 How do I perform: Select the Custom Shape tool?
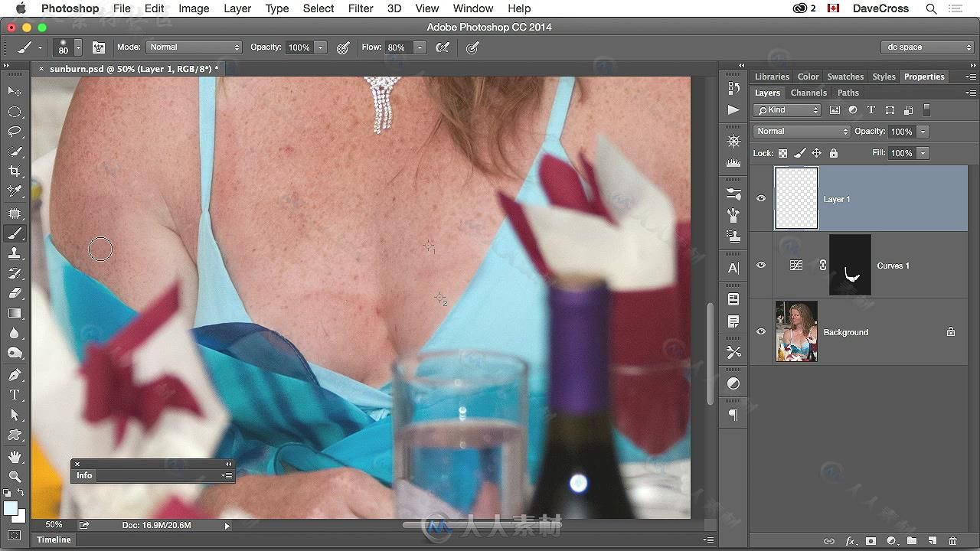[x=15, y=435]
